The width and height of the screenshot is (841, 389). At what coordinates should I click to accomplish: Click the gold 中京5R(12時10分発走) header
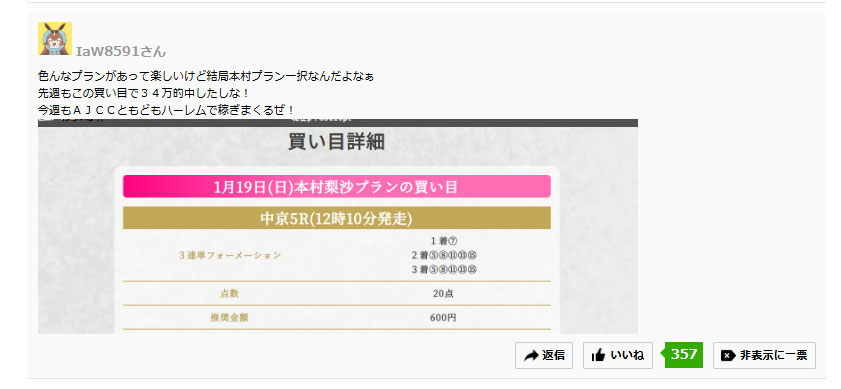click(337, 218)
